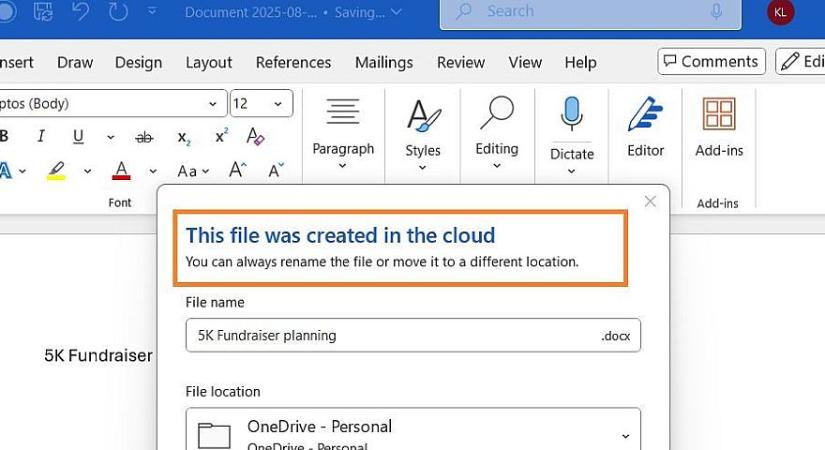The image size is (825, 450).
Task: Click the Comments button
Action: coord(711,62)
